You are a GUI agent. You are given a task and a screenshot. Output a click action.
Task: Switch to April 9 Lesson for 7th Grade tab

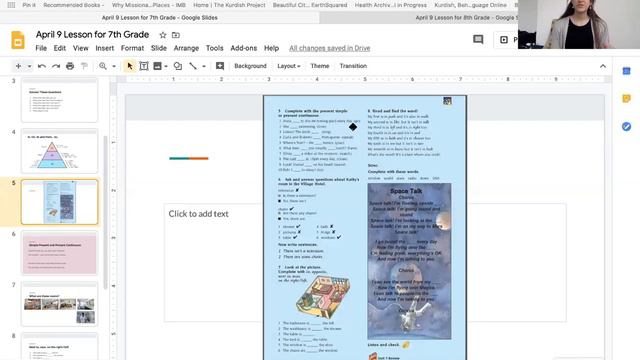159,18
